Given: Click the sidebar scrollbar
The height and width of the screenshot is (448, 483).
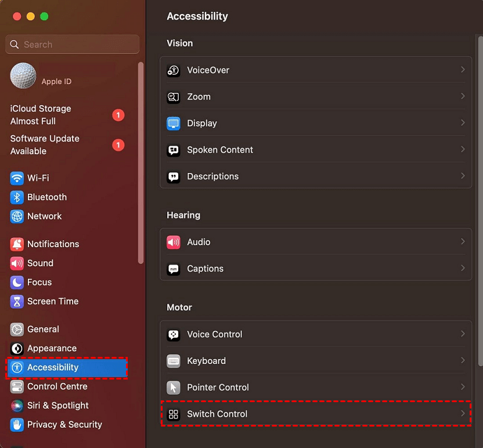Looking at the screenshot, I should point(140,162).
